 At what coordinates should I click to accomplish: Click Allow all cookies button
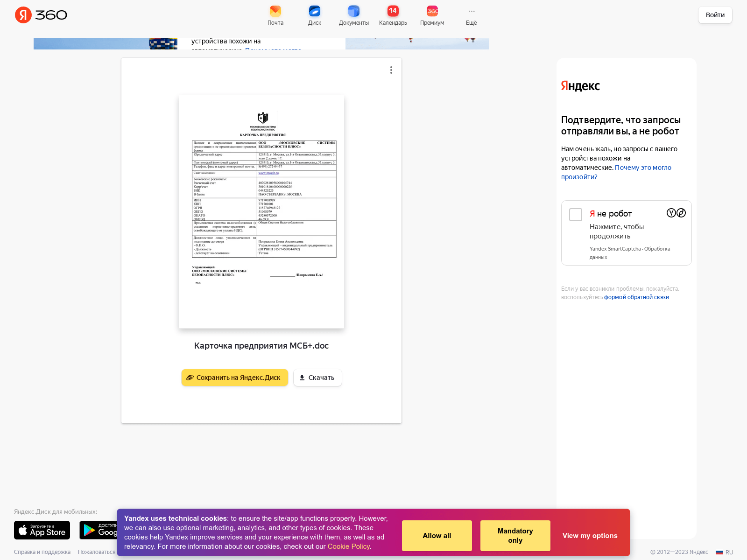437,536
